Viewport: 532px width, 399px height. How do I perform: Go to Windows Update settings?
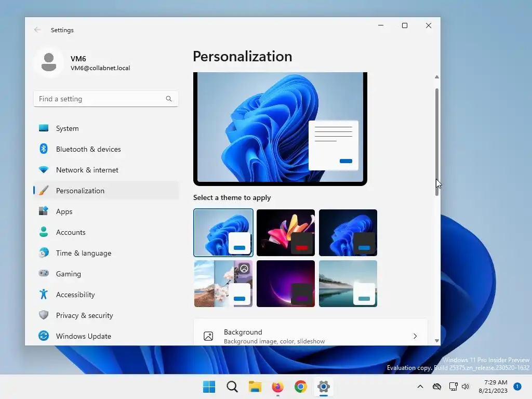pyautogui.click(x=106, y=336)
